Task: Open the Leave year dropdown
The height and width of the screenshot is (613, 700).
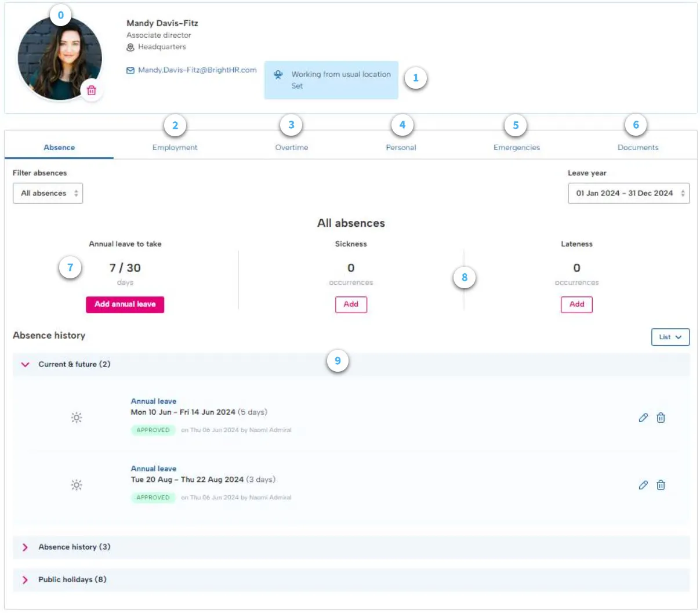Action: (x=629, y=193)
